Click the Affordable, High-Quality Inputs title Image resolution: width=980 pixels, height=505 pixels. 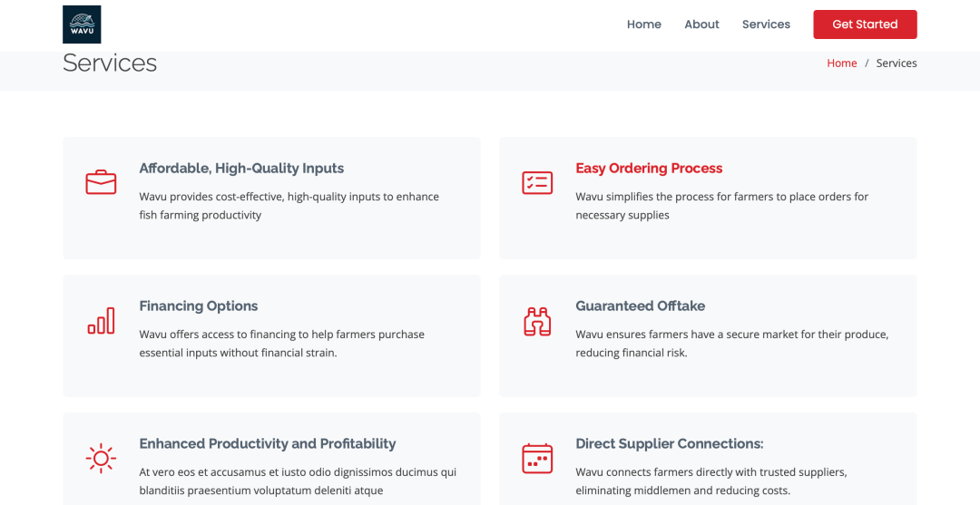pos(241,169)
